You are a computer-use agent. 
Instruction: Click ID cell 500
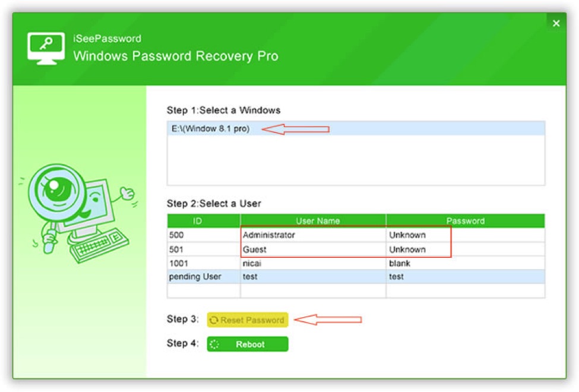204,235
